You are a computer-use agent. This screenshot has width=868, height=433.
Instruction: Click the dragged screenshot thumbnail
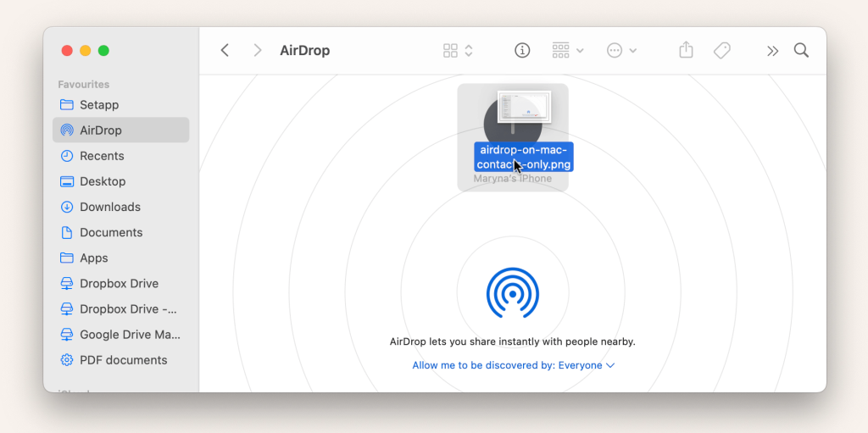(524, 107)
